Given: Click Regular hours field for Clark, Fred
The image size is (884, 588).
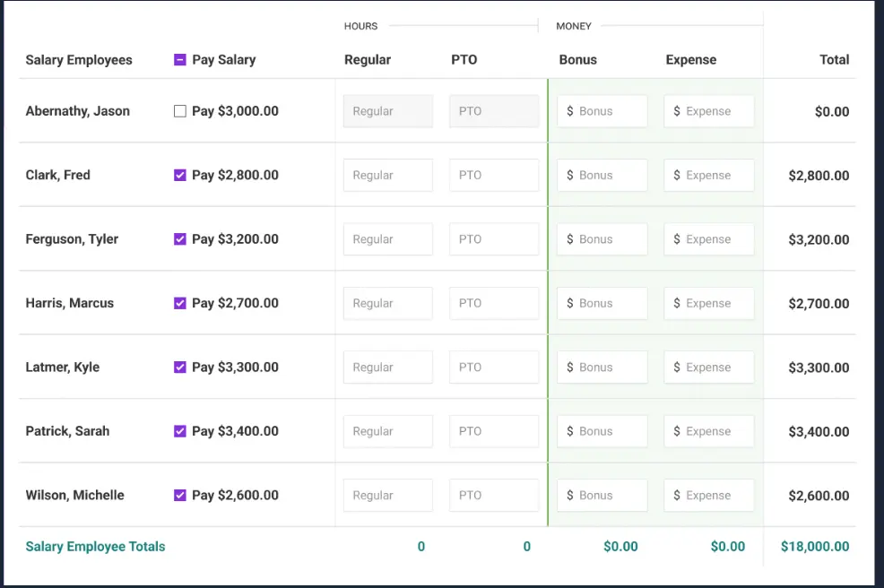Looking at the screenshot, I should [388, 176].
